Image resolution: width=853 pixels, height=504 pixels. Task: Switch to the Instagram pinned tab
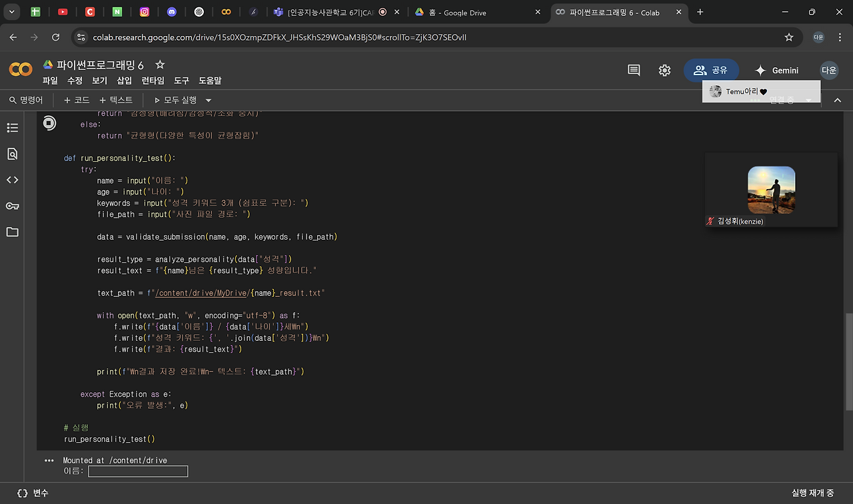pos(145,12)
